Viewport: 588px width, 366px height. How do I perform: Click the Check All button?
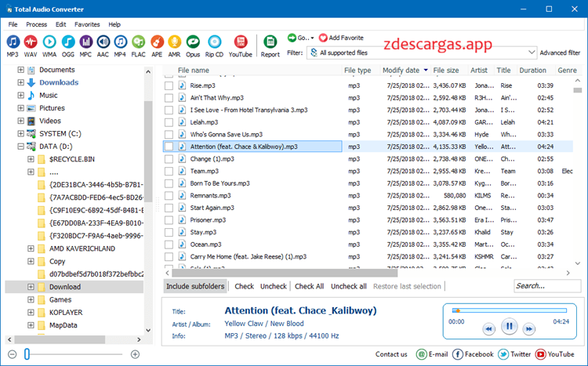(309, 286)
